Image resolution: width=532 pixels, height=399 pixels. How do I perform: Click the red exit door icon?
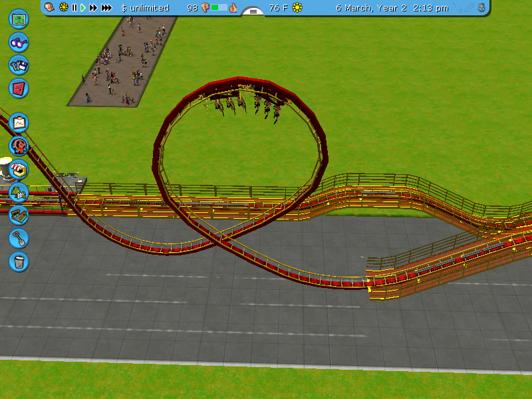(19, 88)
